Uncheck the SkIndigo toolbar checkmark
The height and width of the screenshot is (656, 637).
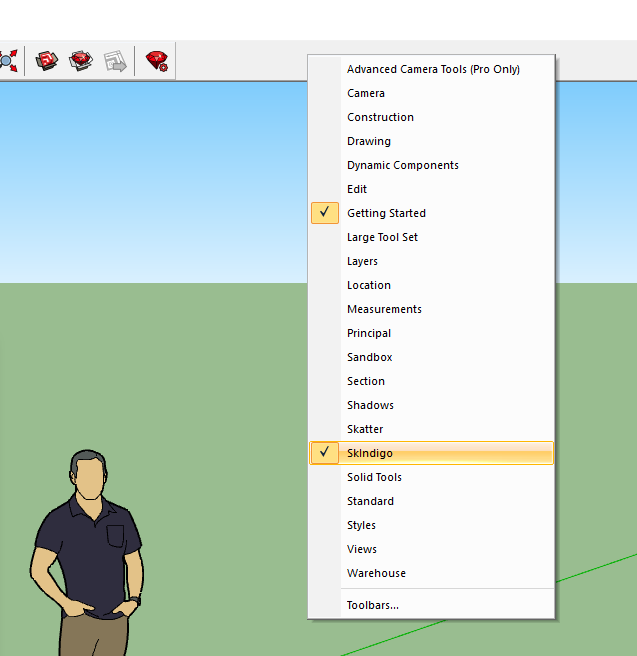325,453
